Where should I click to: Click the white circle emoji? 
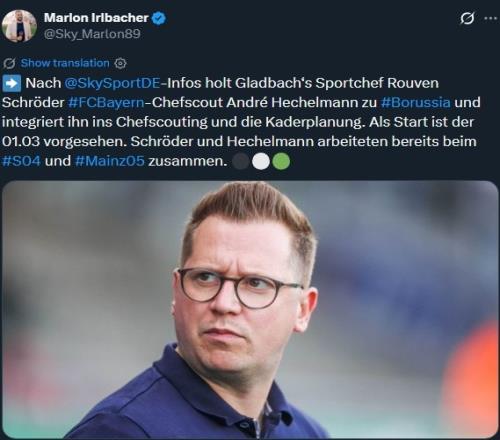point(261,162)
